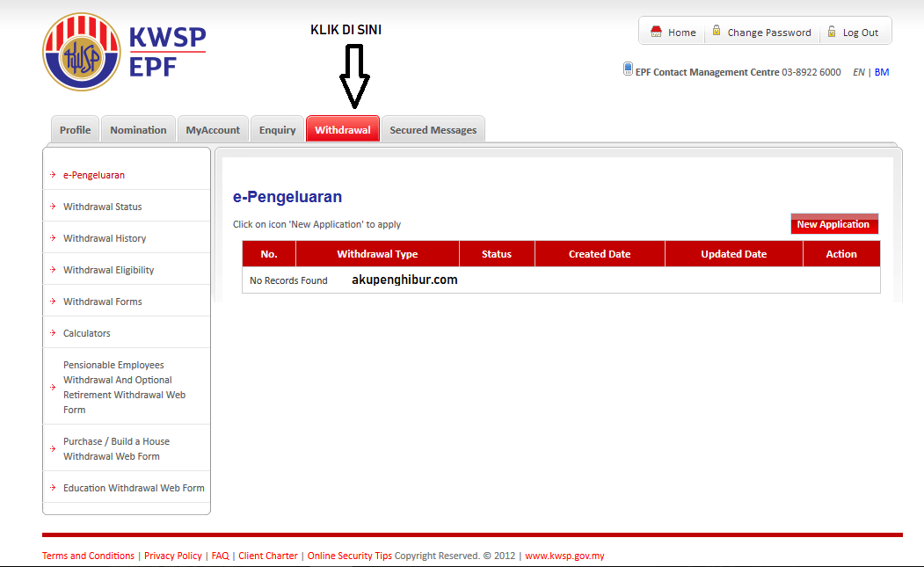This screenshot has height=567, width=924.
Task: Select the Withdrawal tab
Action: 342,129
